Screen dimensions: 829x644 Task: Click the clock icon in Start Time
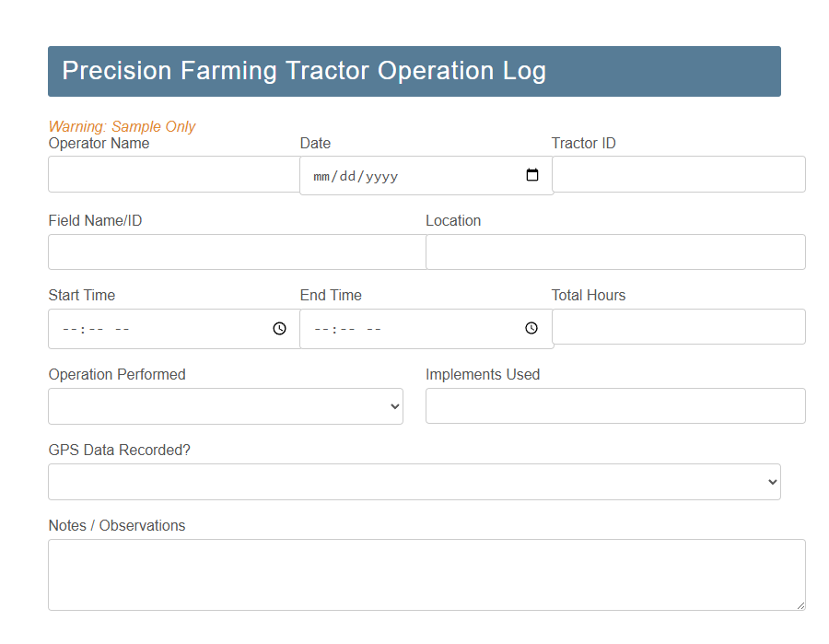(x=279, y=327)
